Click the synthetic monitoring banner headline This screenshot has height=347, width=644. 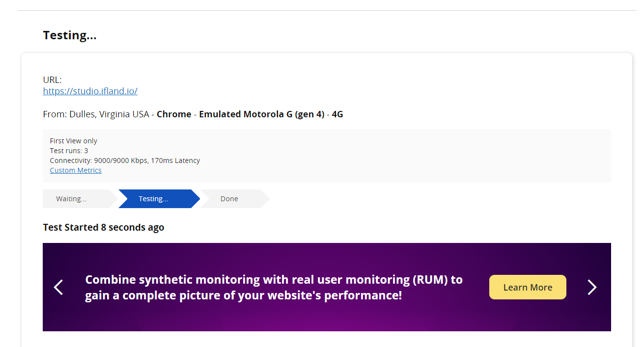click(274, 287)
